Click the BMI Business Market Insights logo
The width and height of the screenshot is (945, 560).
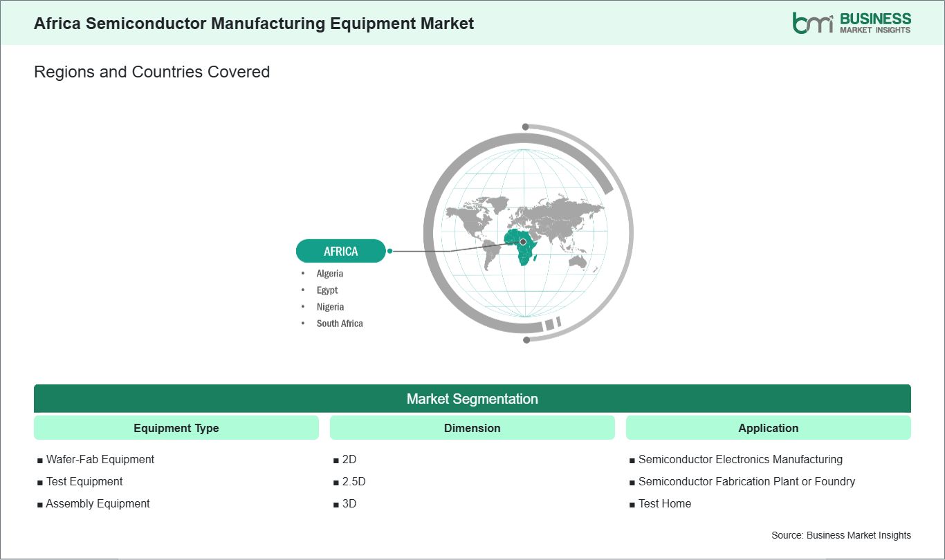click(x=852, y=22)
